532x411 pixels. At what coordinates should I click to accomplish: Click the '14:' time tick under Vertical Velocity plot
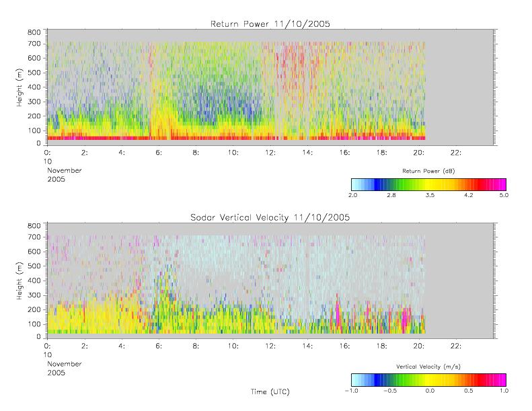307,346
